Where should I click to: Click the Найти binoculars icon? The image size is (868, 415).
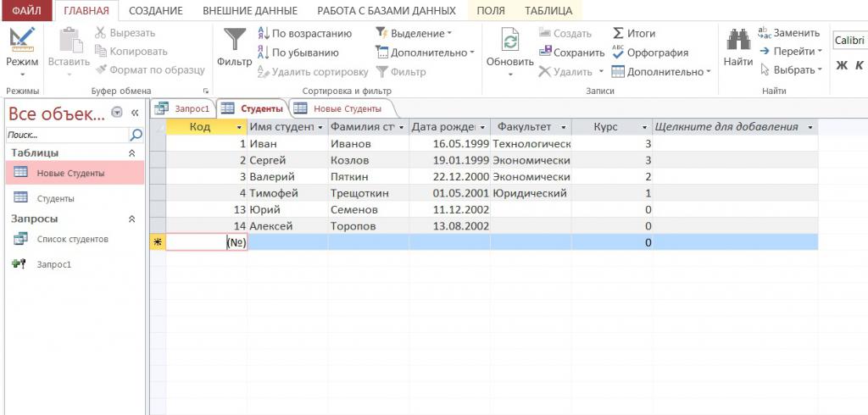pos(738,41)
